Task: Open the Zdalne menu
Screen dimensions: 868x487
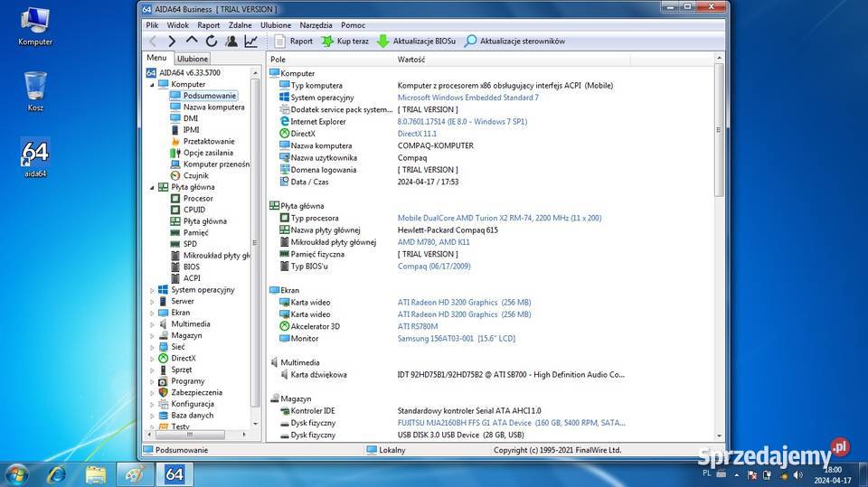Action: [x=241, y=25]
